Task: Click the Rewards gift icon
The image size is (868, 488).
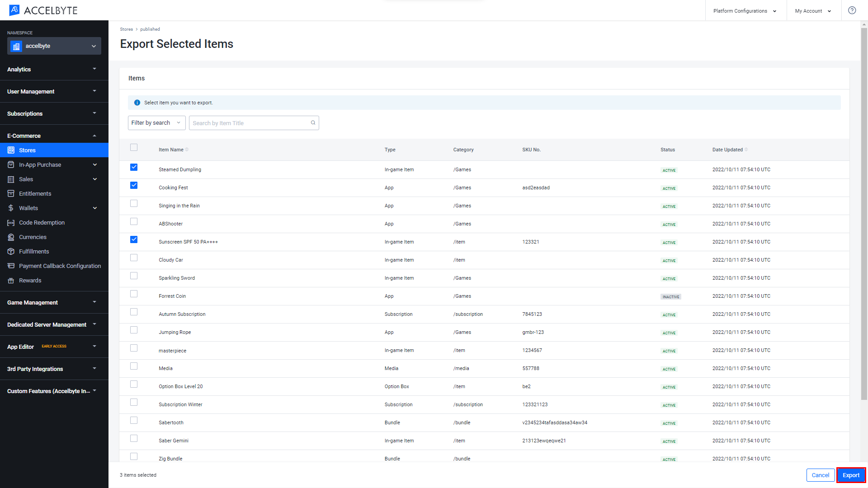Action: pos(11,280)
